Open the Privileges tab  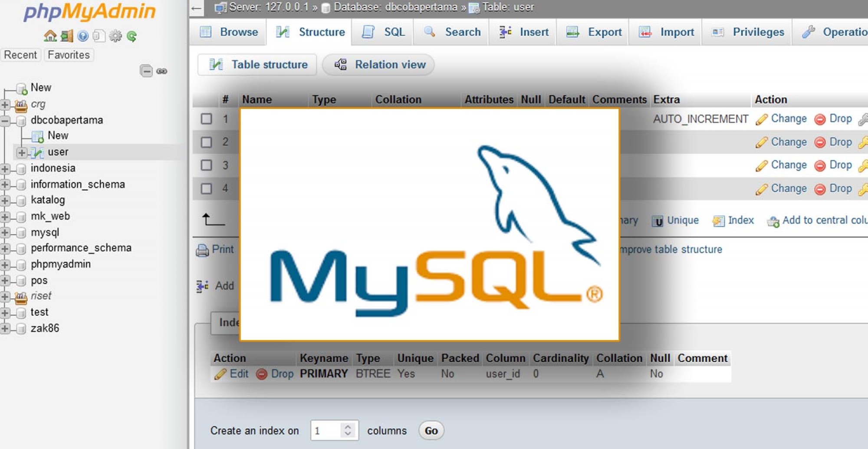747,32
